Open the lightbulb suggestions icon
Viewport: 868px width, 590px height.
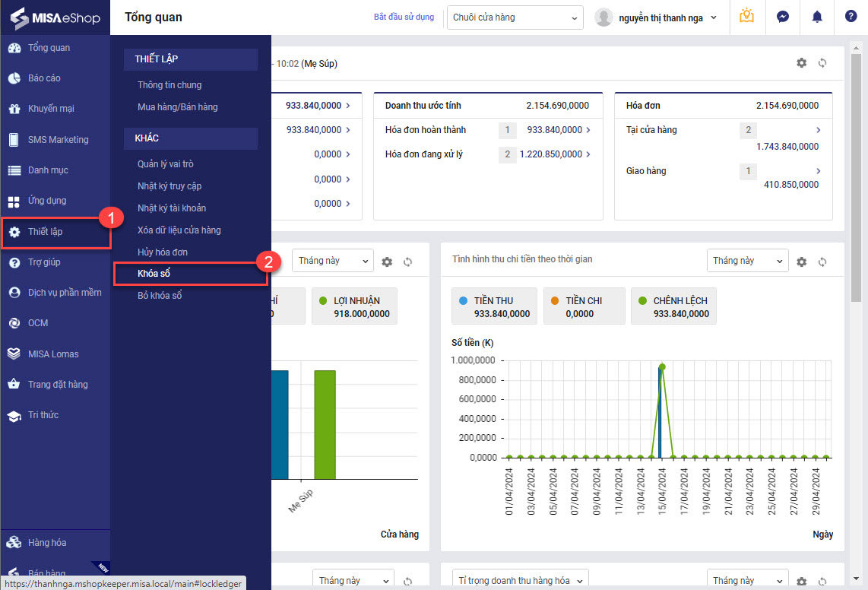pyautogui.click(x=746, y=16)
